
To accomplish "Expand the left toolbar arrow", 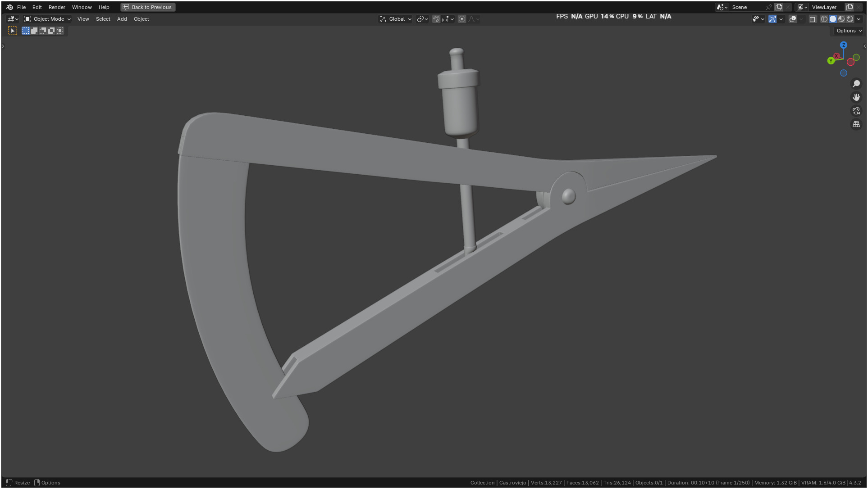I will coord(3,46).
